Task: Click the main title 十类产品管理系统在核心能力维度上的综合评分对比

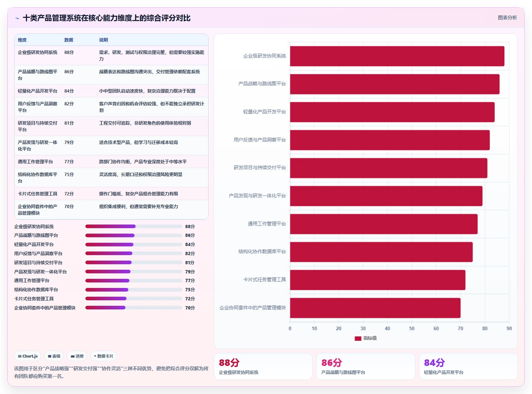Action: click(x=106, y=18)
